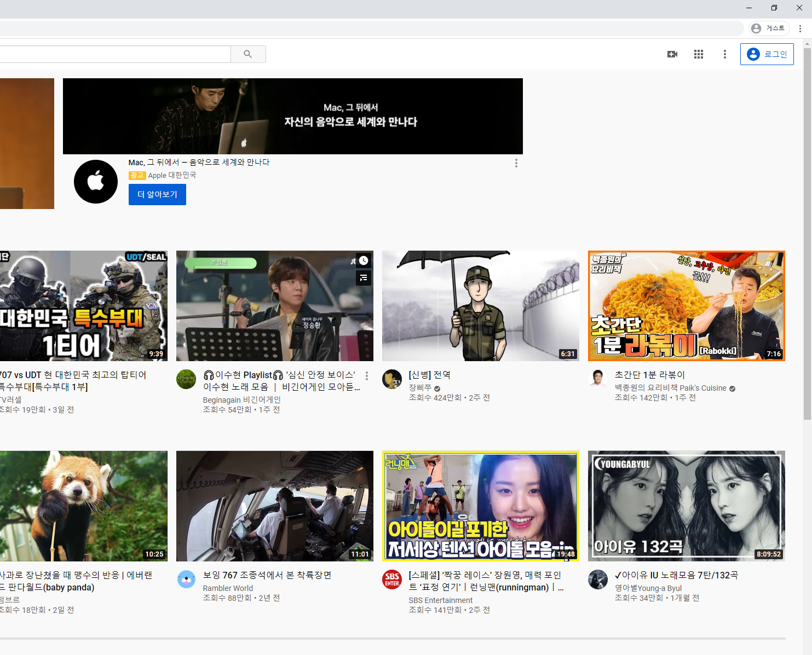Screen dimensions: 812x655
Task: Click the 더 알아보기 ad button
Action: 157,195
